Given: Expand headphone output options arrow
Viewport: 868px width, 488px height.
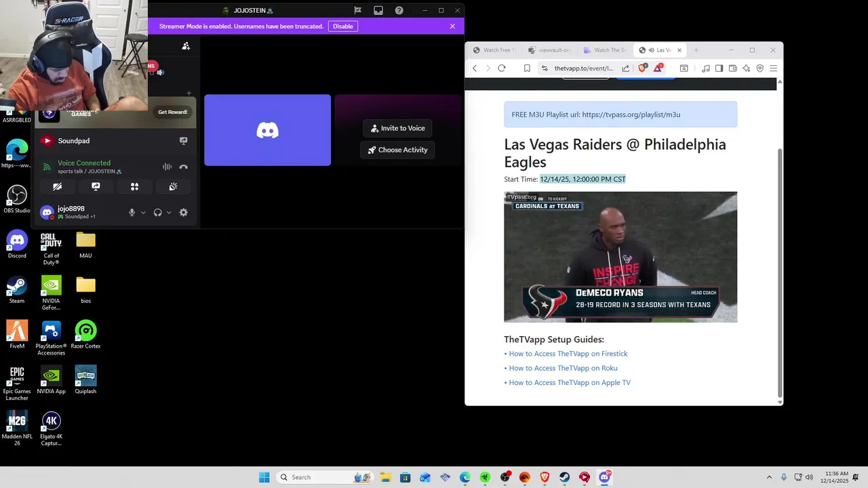Looking at the screenshot, I should click(169, 212).
